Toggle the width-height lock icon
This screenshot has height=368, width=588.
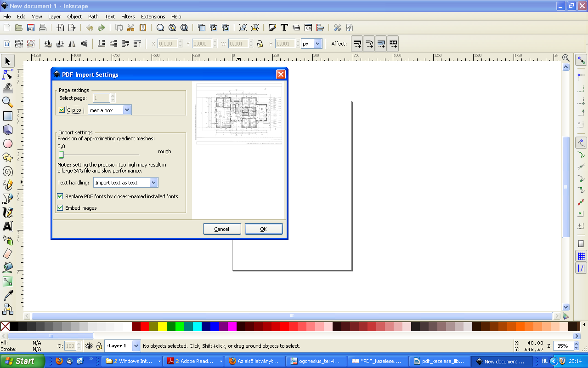click(x=260, y=44)
